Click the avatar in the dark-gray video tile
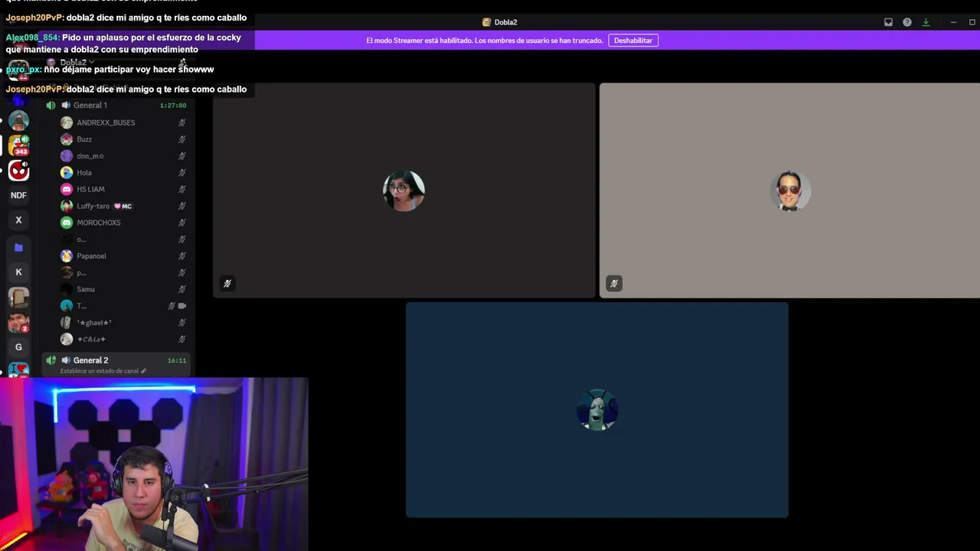The width and height of the screenshot is (980, 551). tap(403, 191)
